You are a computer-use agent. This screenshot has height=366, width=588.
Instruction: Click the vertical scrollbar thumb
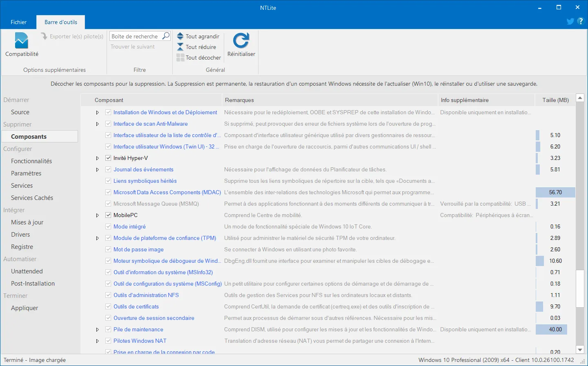[580, 288]
